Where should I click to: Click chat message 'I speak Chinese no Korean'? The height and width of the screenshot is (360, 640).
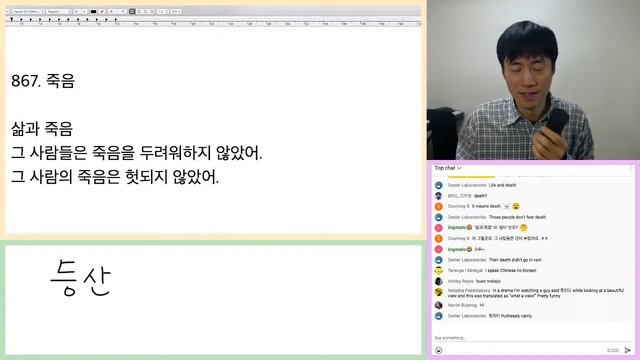coord(512,270)
